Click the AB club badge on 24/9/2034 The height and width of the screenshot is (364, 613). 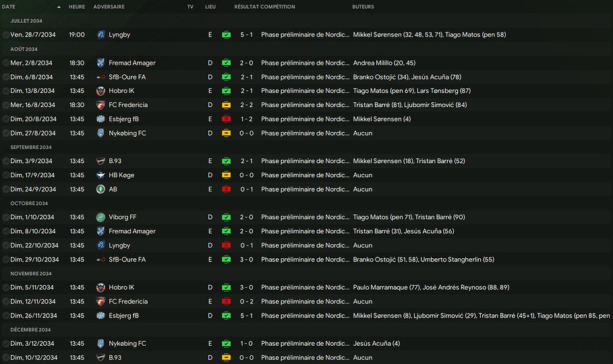point(101,189)
